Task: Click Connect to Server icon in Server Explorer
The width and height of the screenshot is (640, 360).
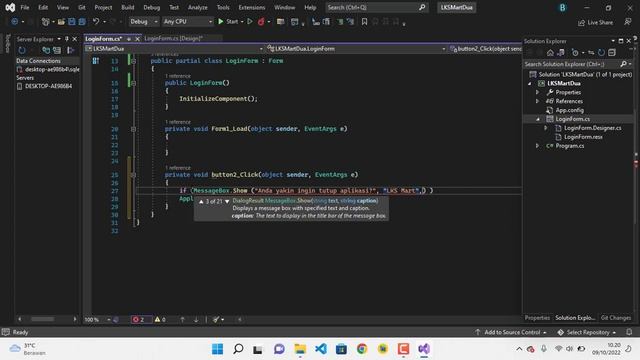Action: coord(57,50)
